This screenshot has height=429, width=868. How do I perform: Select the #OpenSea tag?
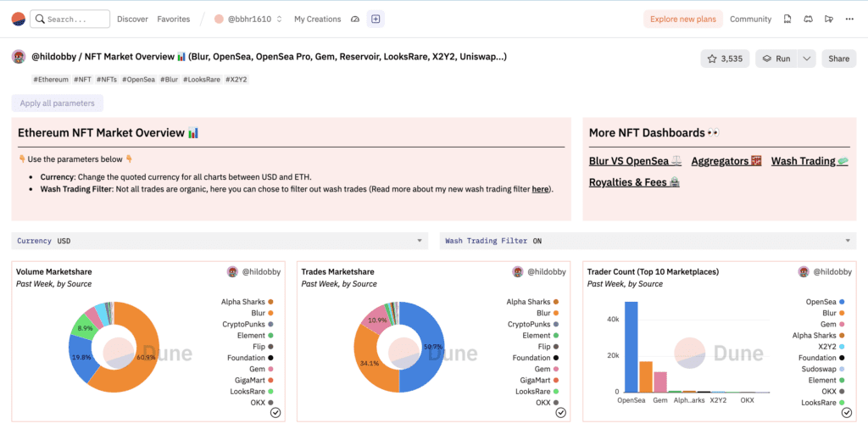click(x=138, y=80)
